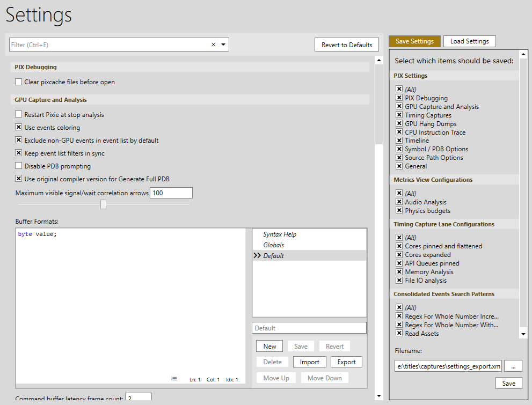This screenshot has width=532, height=405.
Task: Click the buffer format name field
Action: click(x=309, y=328)
